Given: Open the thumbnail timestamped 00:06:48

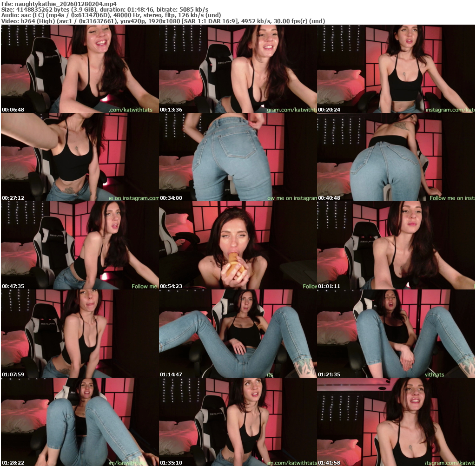Looking at the screenshot, I should point(79,69).
